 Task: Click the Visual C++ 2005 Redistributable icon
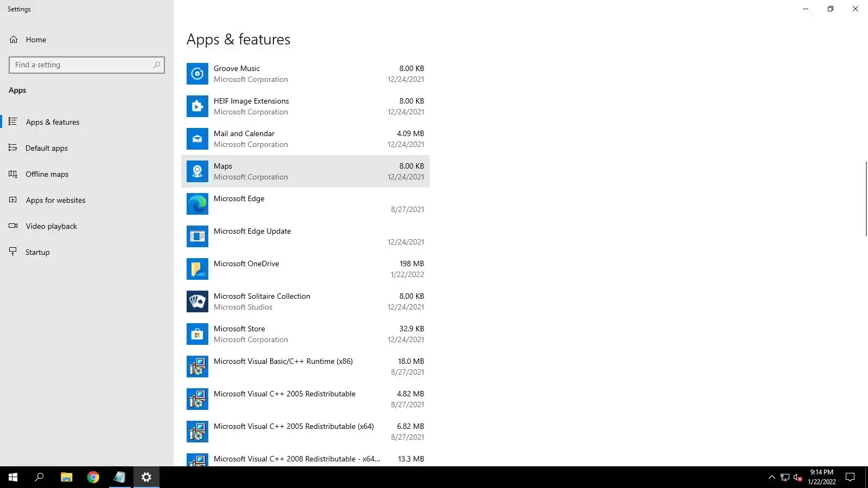point(197,399)
